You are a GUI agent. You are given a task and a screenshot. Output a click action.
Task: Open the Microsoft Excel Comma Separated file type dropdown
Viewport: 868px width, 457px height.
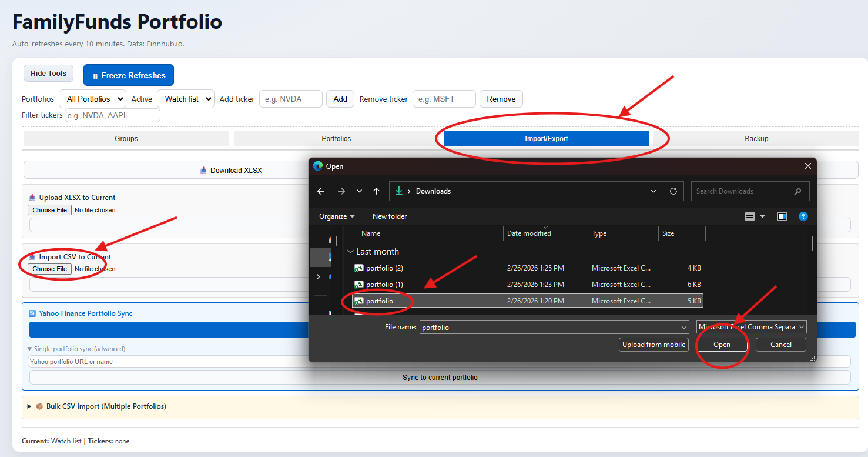pos(751,326)
